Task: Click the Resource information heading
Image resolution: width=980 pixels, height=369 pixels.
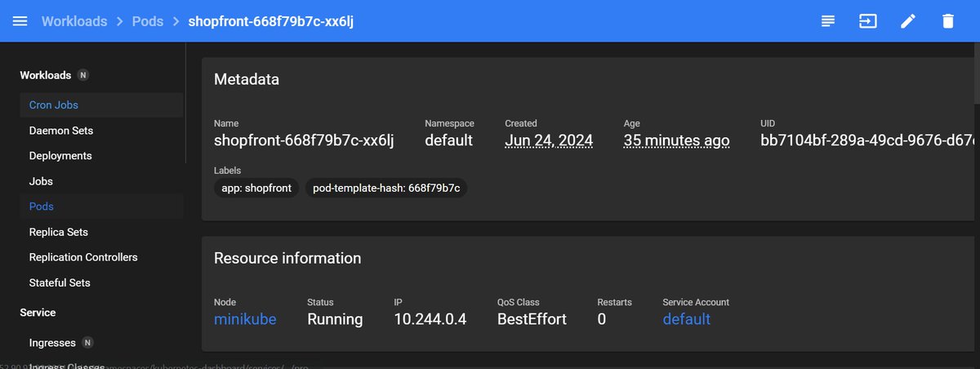Action: (287, 258)
